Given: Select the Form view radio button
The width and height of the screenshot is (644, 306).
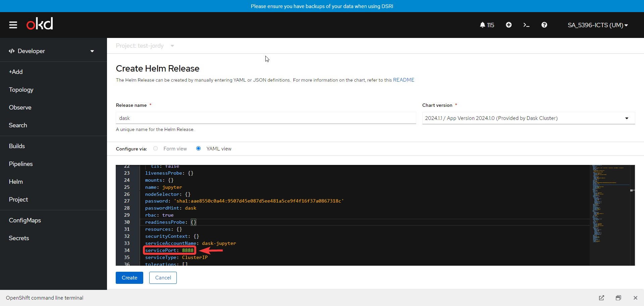Looking at the screenshot, I should point(155,148).
